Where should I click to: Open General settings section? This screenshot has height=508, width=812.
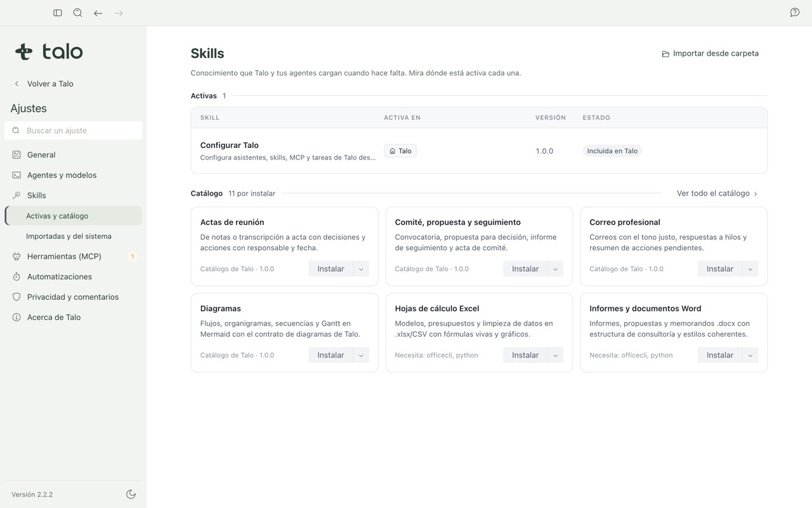tap(74, 155)
